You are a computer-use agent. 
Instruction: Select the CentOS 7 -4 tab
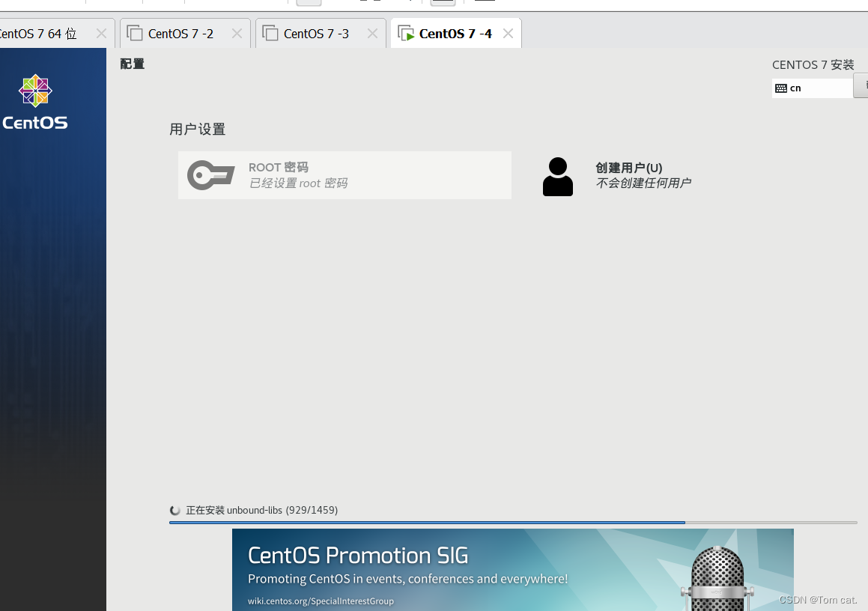[x=455, y=34]
